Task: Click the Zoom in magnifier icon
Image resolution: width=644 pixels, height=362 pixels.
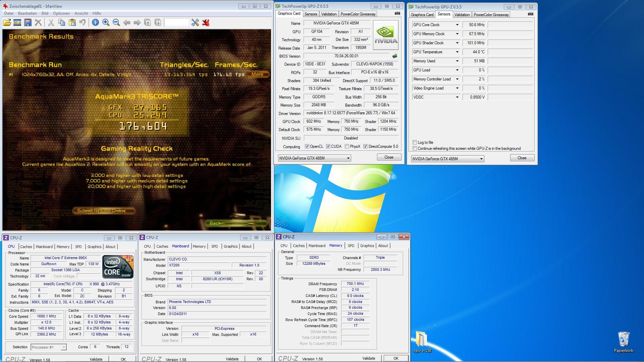Action: (x=106, y=22)
